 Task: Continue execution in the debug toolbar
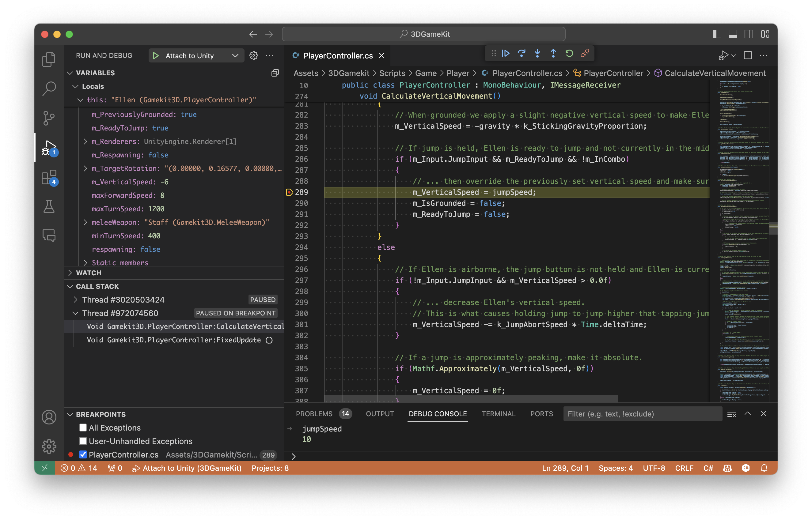point(506,53)
